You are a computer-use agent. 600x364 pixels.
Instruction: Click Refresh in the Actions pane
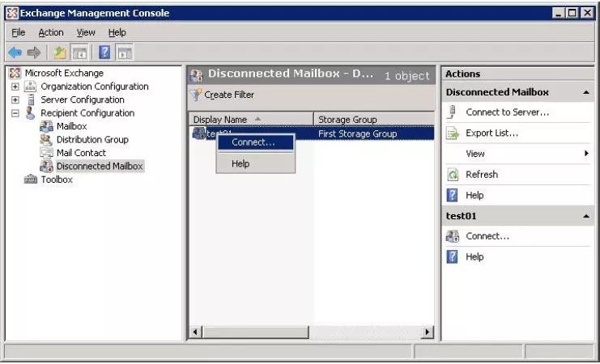click(482, 175)
